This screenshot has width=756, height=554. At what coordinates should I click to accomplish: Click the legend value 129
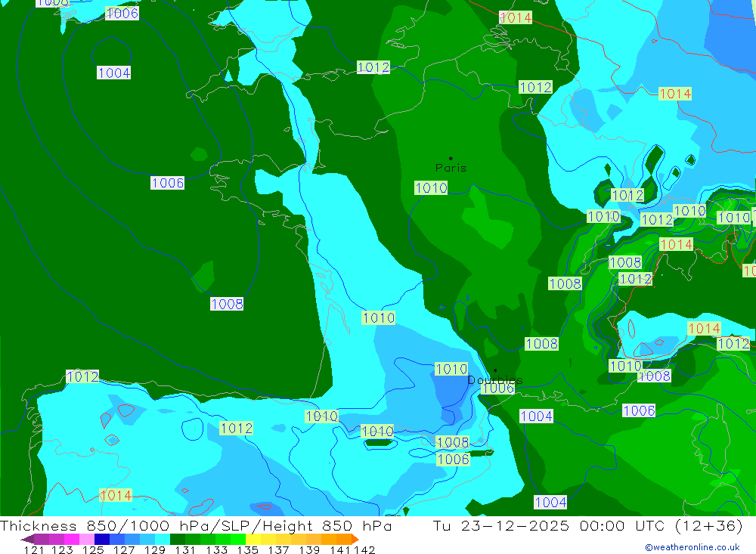coord(155,549)
